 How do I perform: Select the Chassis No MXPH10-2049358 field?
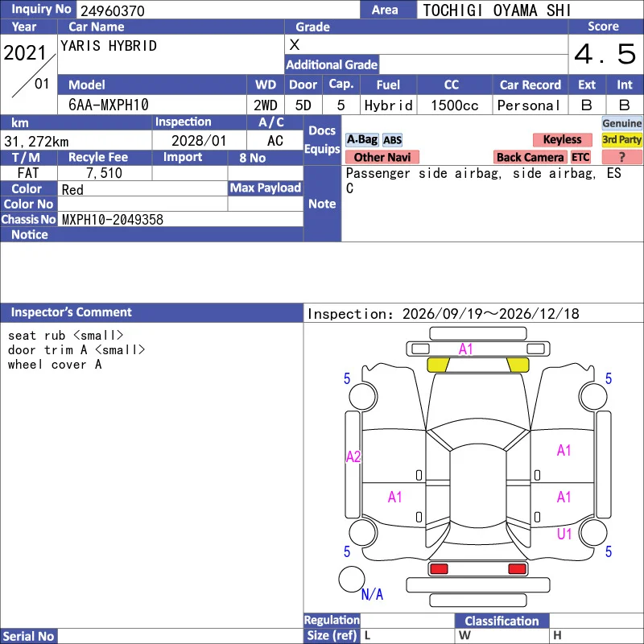click(180, 219)
